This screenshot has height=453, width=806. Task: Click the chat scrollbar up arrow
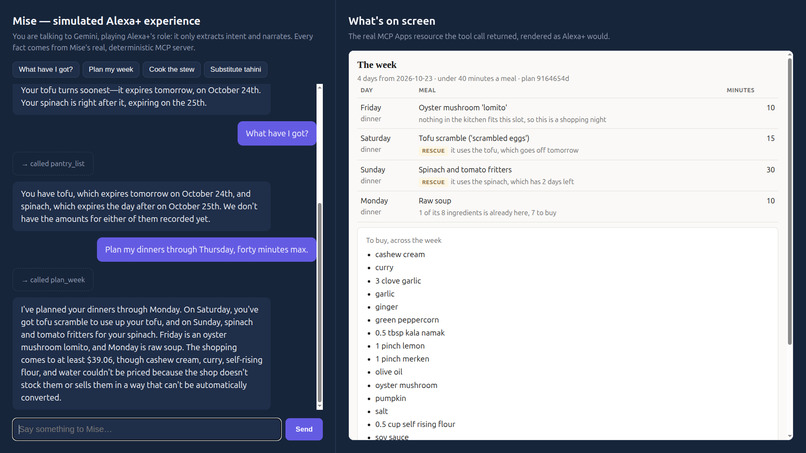click(x=320, y=88)
